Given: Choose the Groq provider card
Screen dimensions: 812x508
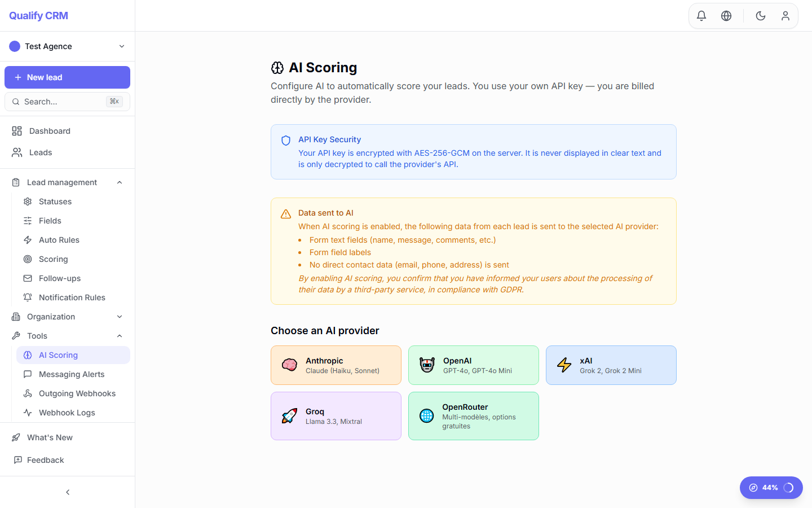Looking at the screenshot, I should click(x=336, y=416).
